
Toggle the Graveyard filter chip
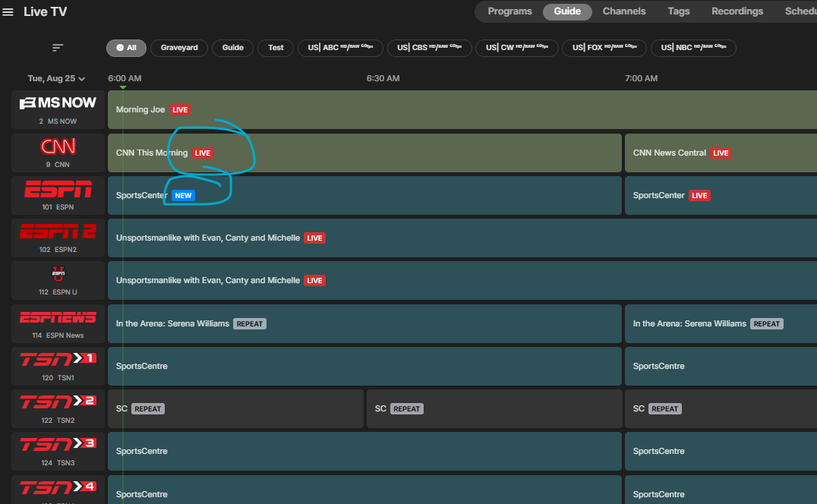tap(179, 48)
